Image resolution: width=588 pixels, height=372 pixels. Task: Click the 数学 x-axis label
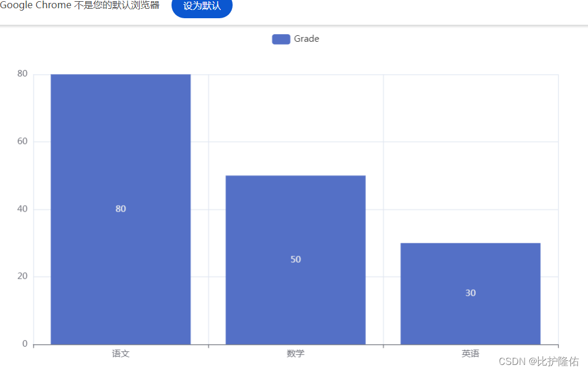click(295, 354)
